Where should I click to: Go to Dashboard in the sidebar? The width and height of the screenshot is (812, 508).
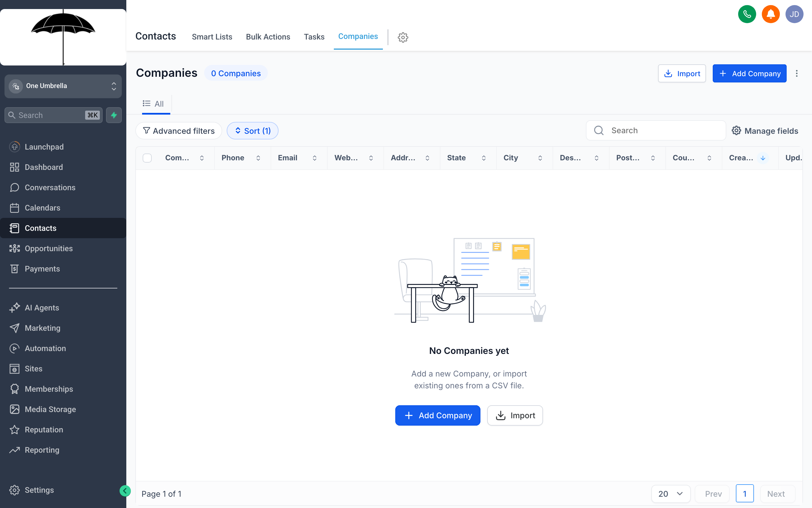point(63,167)
